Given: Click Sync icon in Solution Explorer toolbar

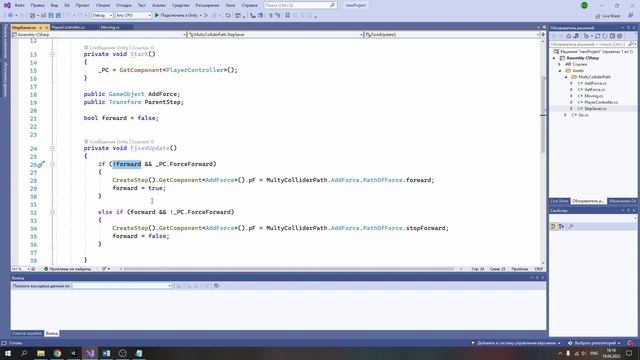Looking at the screenshot, I should point(598,36).
